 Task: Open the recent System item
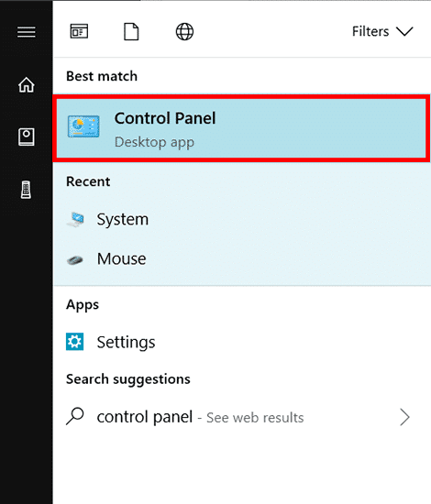(x=242, y=220)
